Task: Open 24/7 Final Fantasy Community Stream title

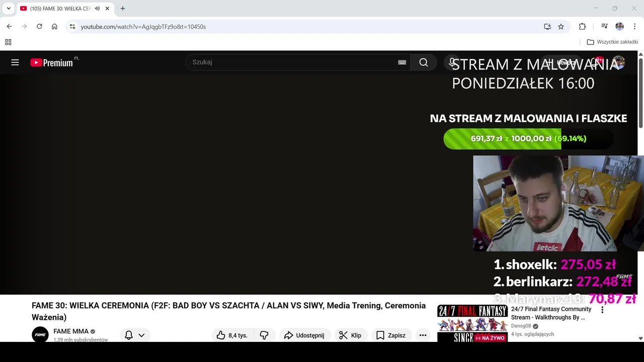Action: [x=551, y=313]
